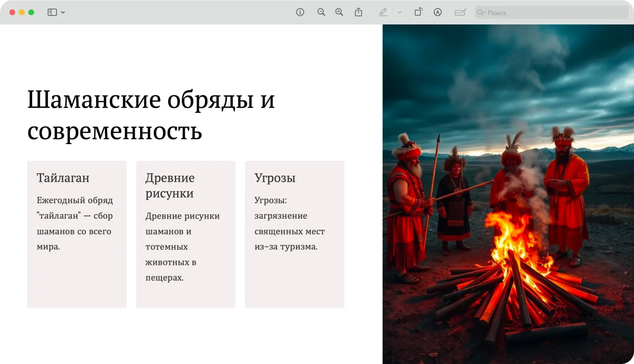
Task: Click the Древние рисунки card heading
Action: 170,185
